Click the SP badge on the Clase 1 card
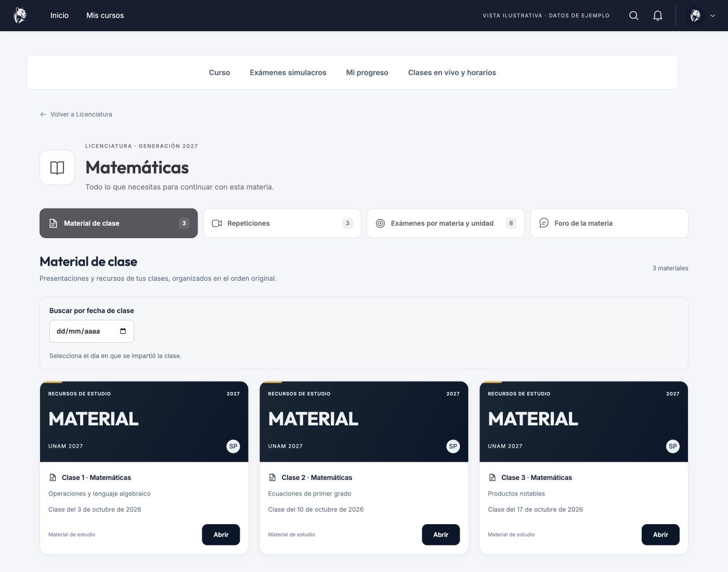 point(233,446)
